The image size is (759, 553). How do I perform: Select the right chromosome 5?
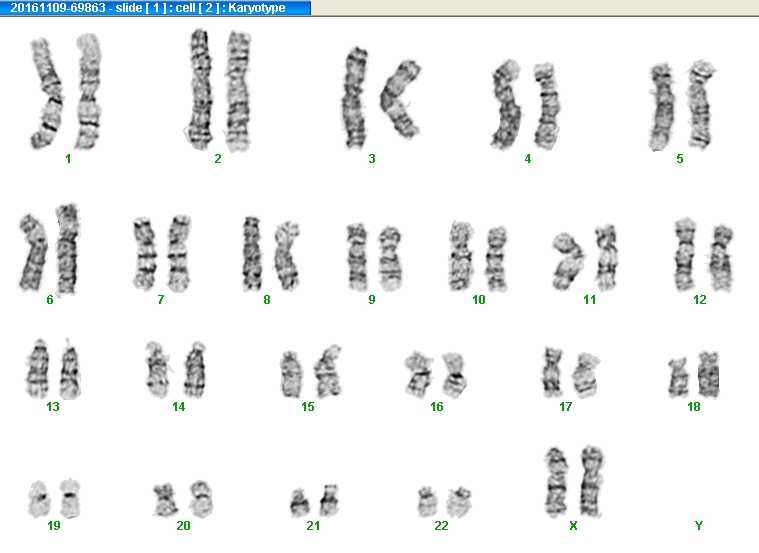pyautogui.click(x=701, y=104)
